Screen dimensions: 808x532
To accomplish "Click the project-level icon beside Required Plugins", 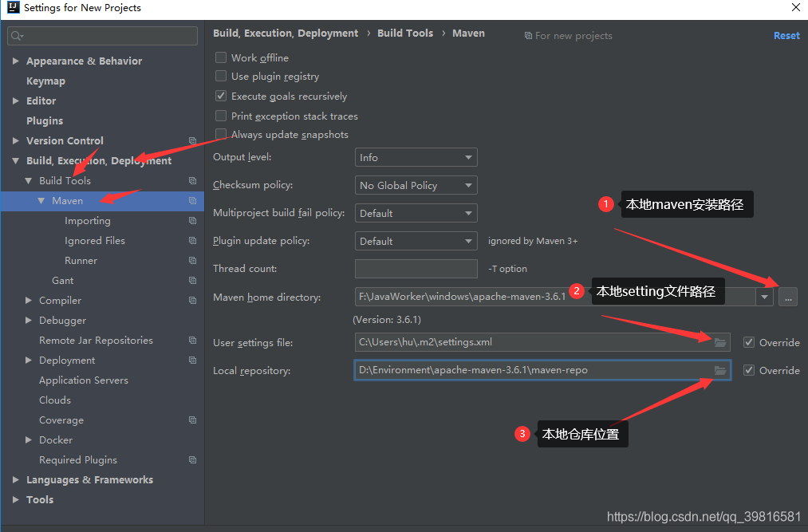I will pos(193,460).
